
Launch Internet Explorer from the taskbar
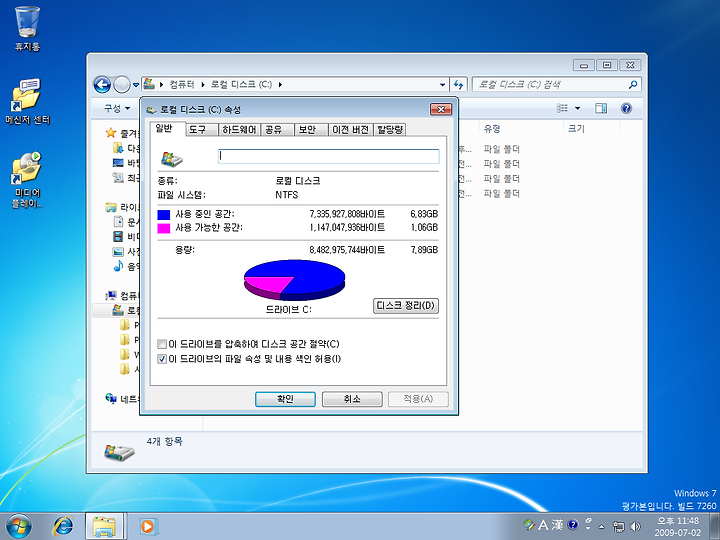(x=63, y=526)
